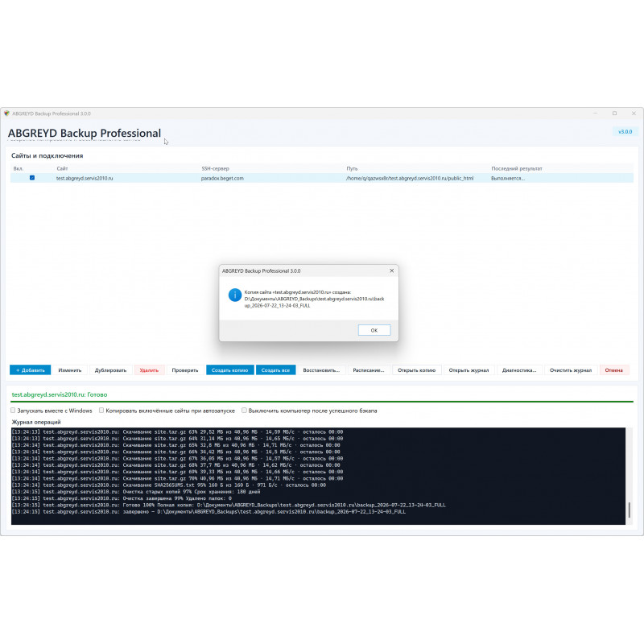Click the 'Сайты и подключения' heading

tap(47, 155)
